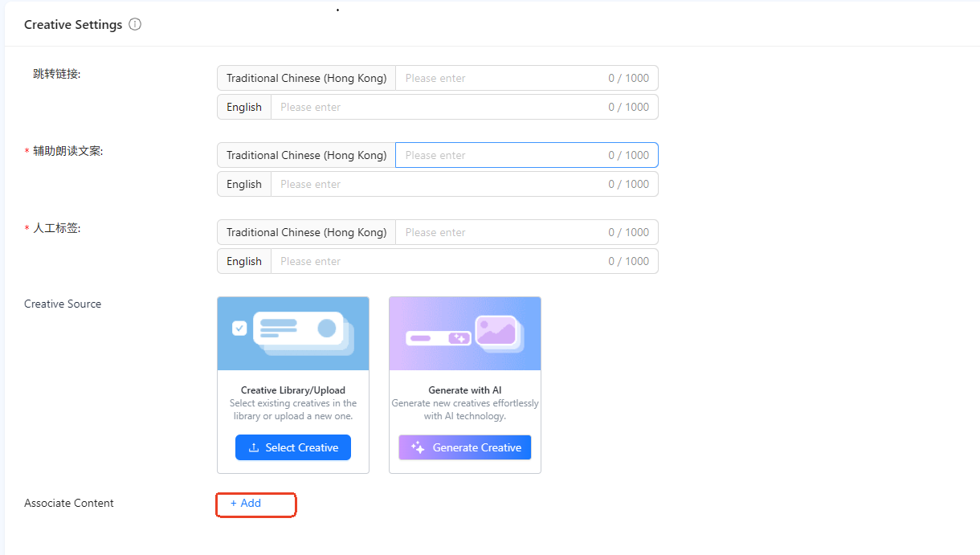Click the Traditional Chinese (Hong Kong) tag for 跳转链接
The image size is (980, 555).
306,78
